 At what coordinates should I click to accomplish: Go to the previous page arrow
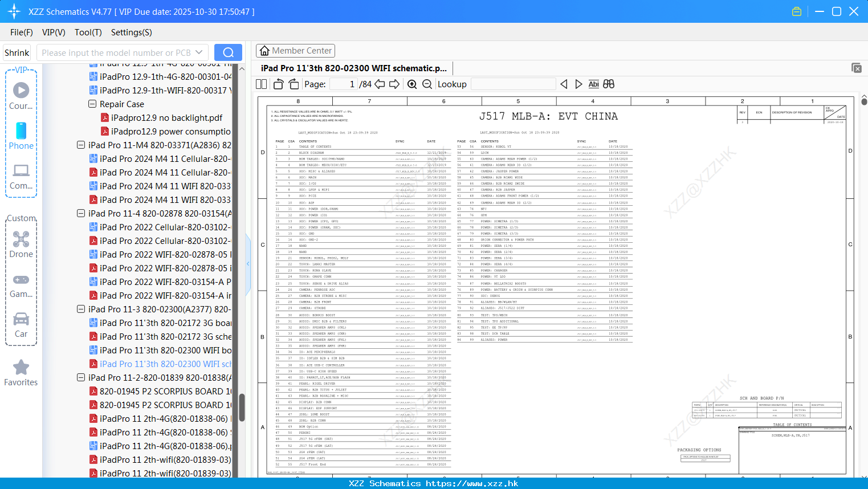(x=380, y=84)
